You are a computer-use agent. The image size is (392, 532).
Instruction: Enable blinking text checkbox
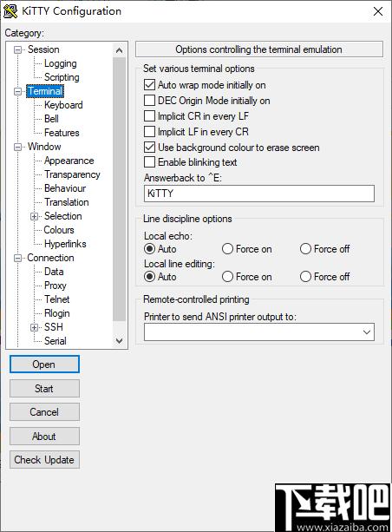[x=149, y=161]
